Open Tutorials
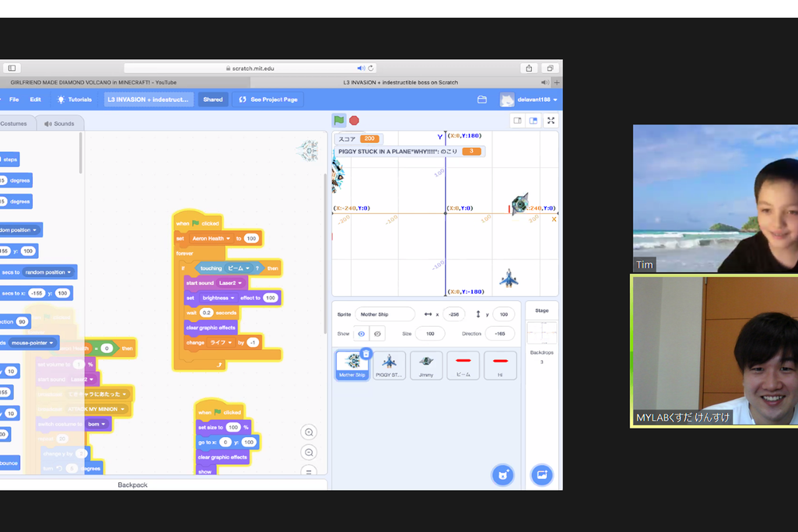The width and height of the screenshot is (798, 532). pyautogui.click(x=75, y=100)
